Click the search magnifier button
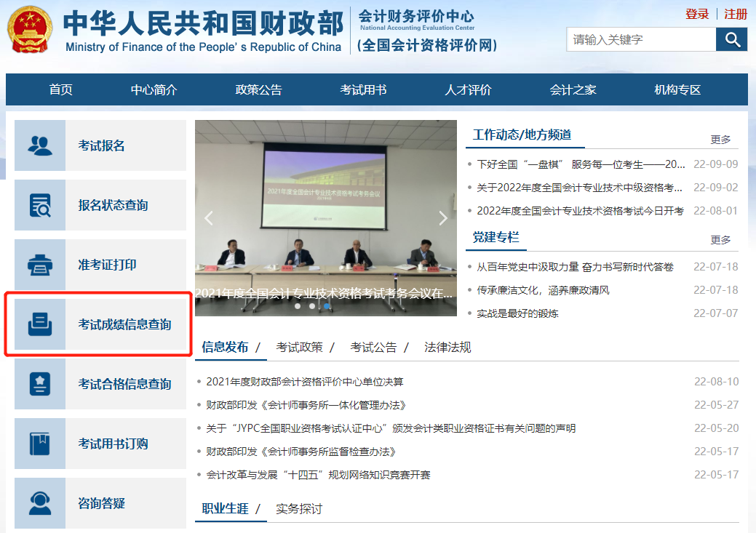This screenshot has height=533, width=756. 732,39
